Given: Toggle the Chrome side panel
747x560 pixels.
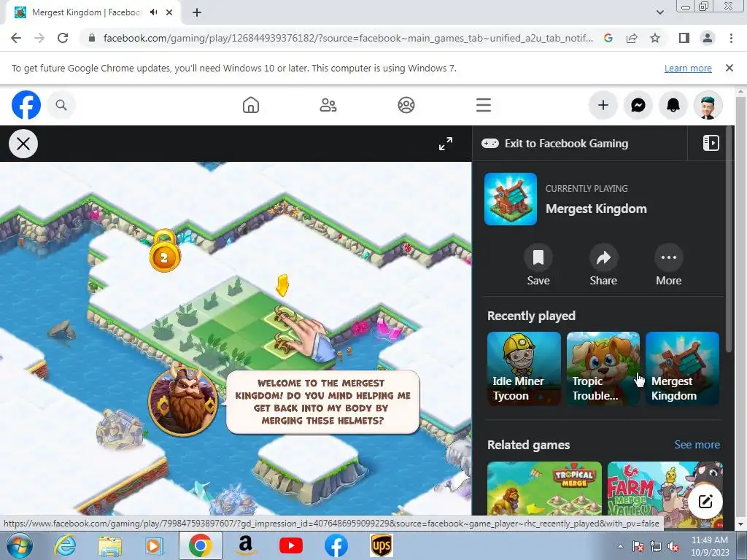Looking at the screenshot, I should (x=684, y=38).
